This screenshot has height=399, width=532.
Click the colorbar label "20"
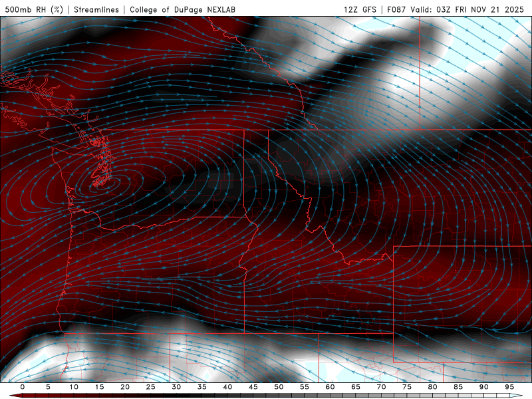(125, 387)
